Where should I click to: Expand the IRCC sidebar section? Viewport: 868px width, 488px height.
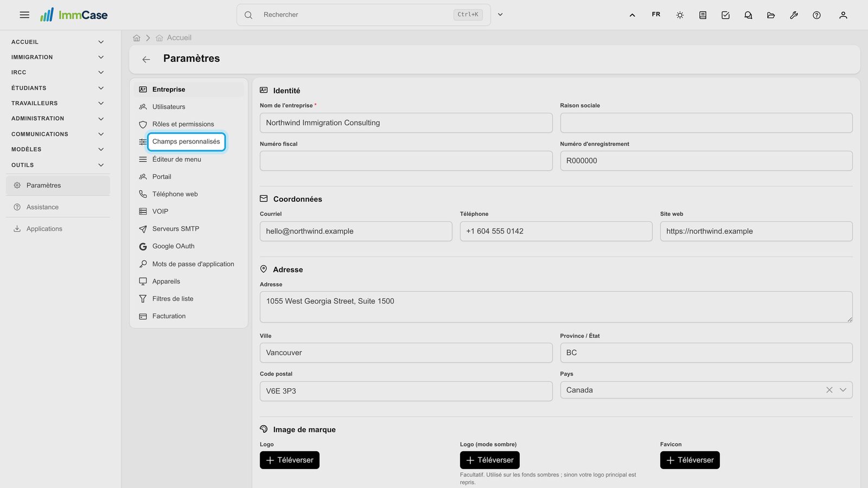click(58, 72)
